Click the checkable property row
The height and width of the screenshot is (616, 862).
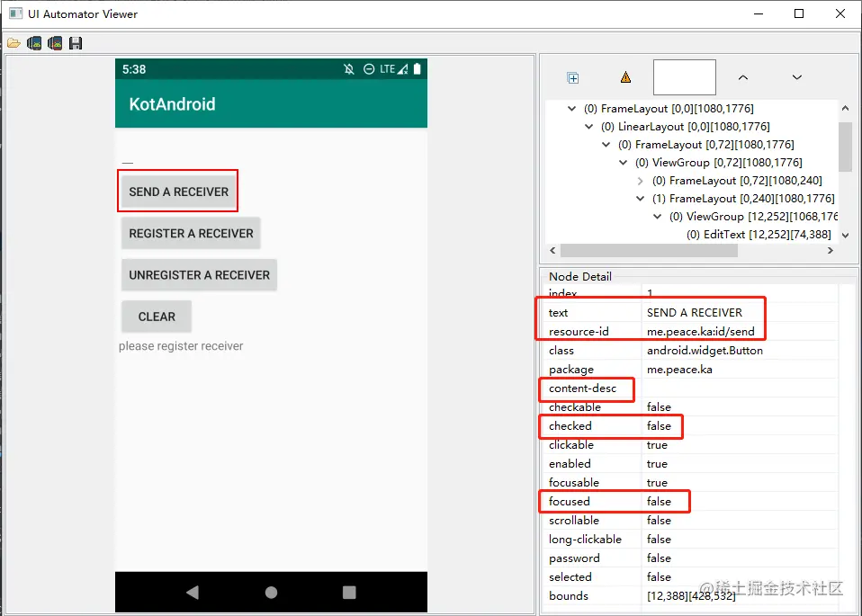pos(691,407)
